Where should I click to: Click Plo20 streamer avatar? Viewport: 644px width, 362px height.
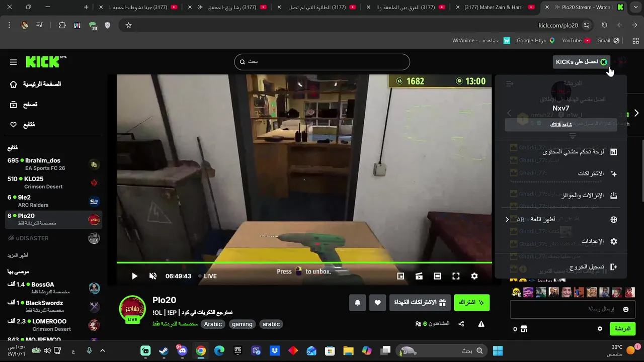click(x=132, y=309)
